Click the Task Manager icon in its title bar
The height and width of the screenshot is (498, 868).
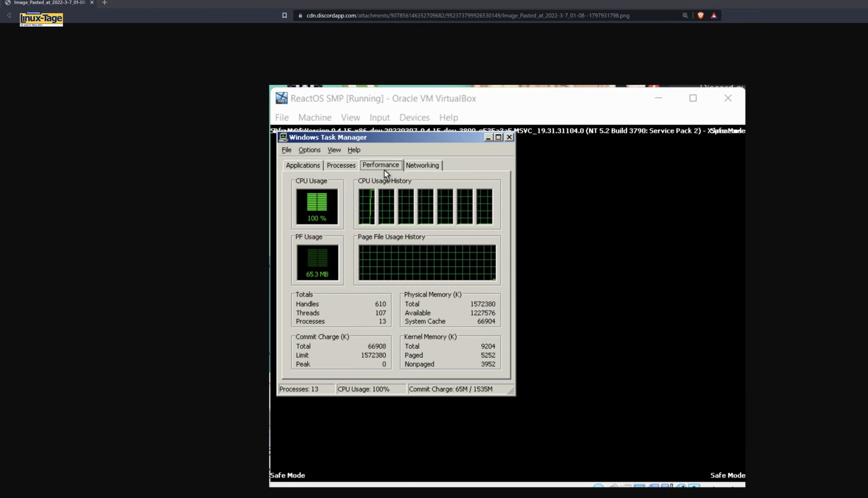[x=283, y=137]
